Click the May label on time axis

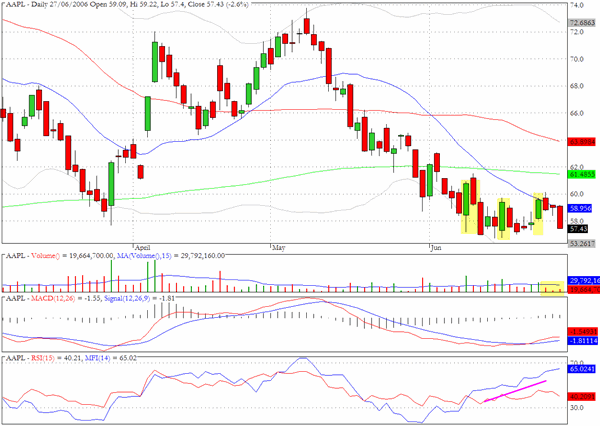click(278, 248)
